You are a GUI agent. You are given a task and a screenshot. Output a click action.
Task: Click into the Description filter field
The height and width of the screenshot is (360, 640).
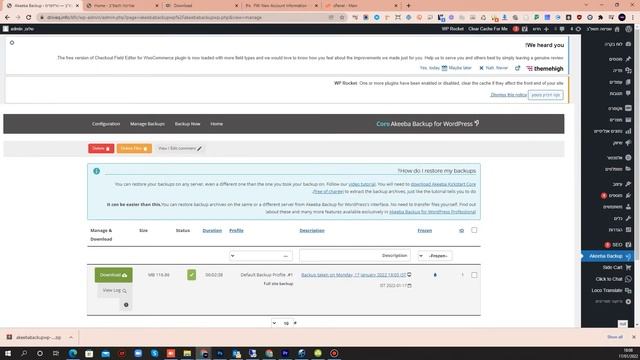point(355,256)
